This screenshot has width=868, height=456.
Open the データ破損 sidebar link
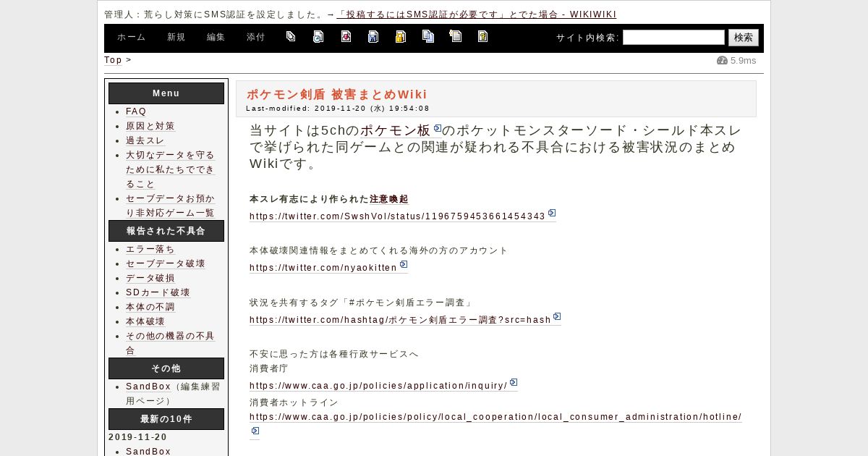point(150,278)
